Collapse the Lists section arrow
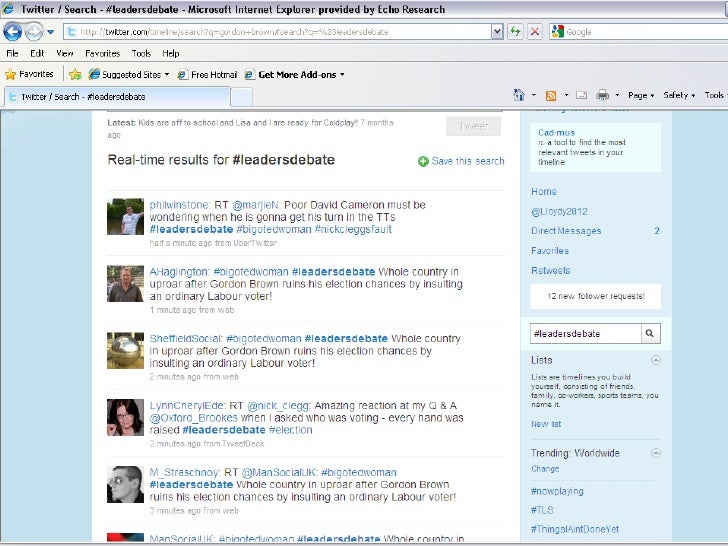Viewport: 728px width, 546px height. pyautogui.click(x=656, y=360)
